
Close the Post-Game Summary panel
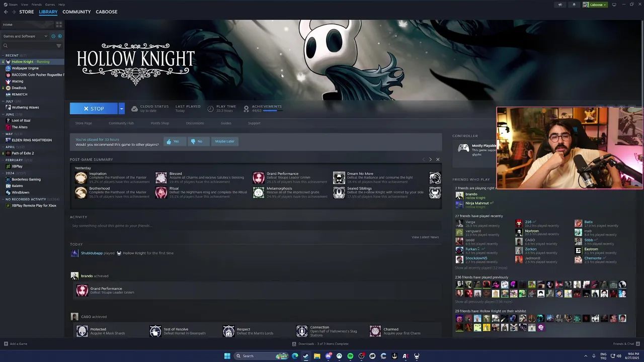point(438,159)
